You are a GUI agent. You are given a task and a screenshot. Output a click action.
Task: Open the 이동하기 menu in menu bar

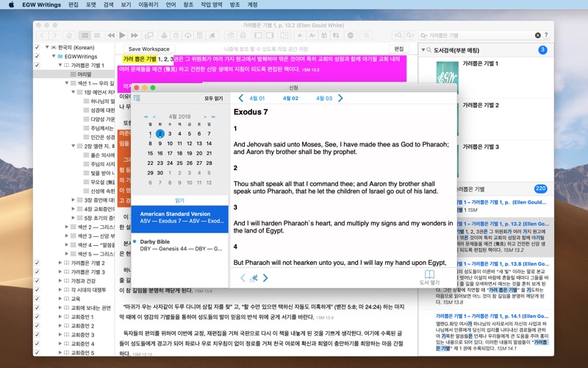click(148, 5)
